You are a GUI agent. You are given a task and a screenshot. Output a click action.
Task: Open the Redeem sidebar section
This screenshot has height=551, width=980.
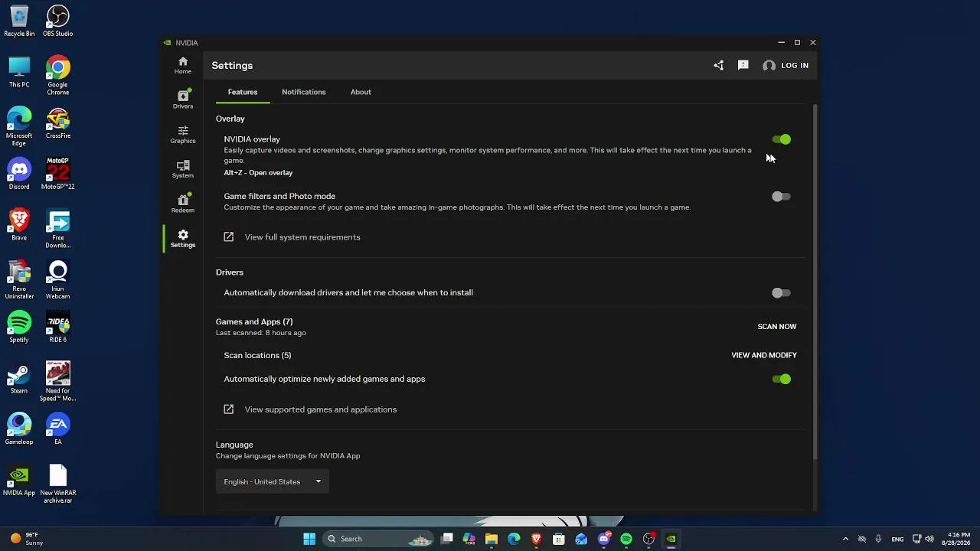pos(182,204)
